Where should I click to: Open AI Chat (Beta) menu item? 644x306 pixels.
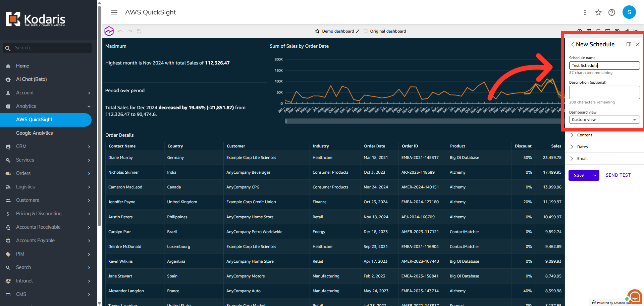pos(31,79)
